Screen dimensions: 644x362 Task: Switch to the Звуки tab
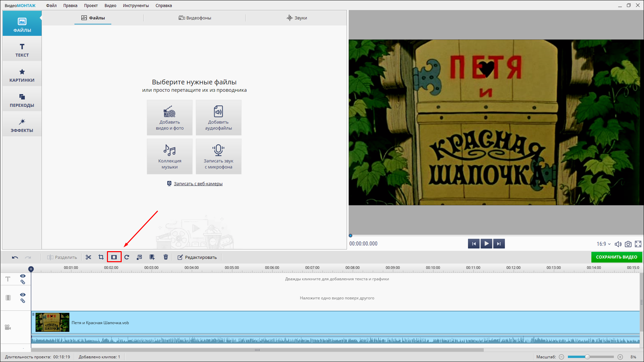tap(297, 18)
